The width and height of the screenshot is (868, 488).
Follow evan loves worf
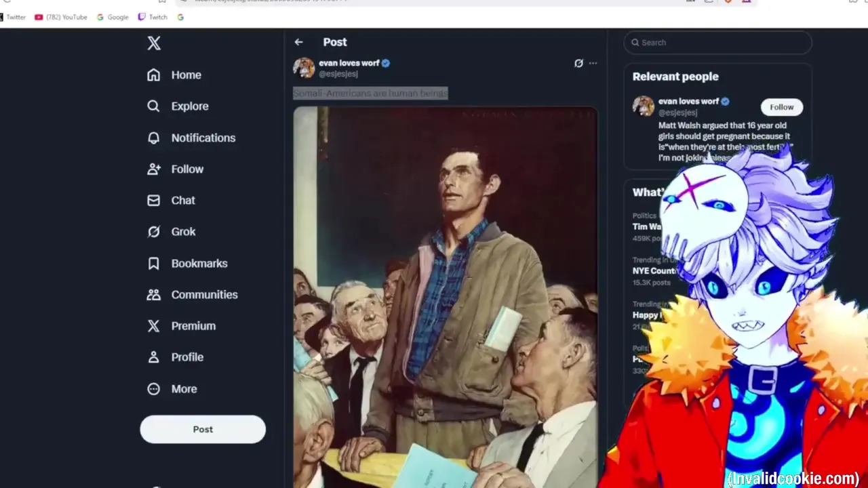tap(781, 107)
